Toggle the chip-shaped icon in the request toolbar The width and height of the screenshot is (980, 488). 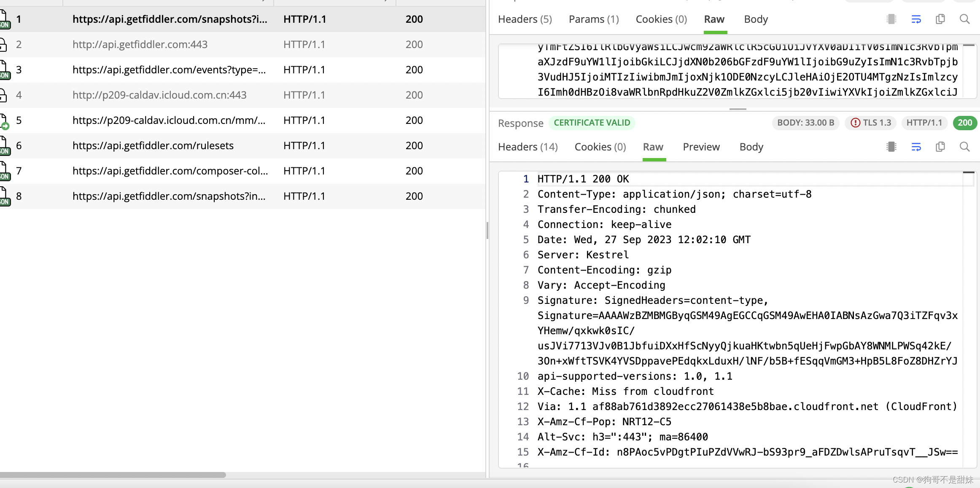tap(891, 19)
